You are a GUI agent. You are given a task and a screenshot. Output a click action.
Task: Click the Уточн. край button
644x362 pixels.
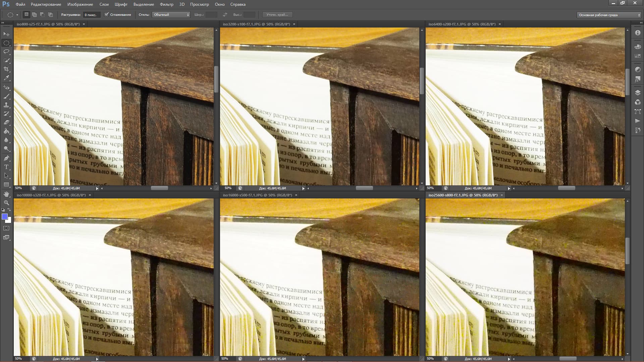277,15
